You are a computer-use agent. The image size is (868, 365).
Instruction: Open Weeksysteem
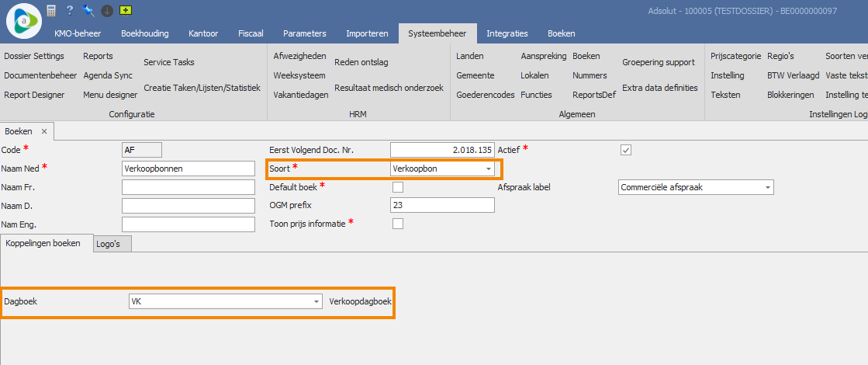(299, 75)
